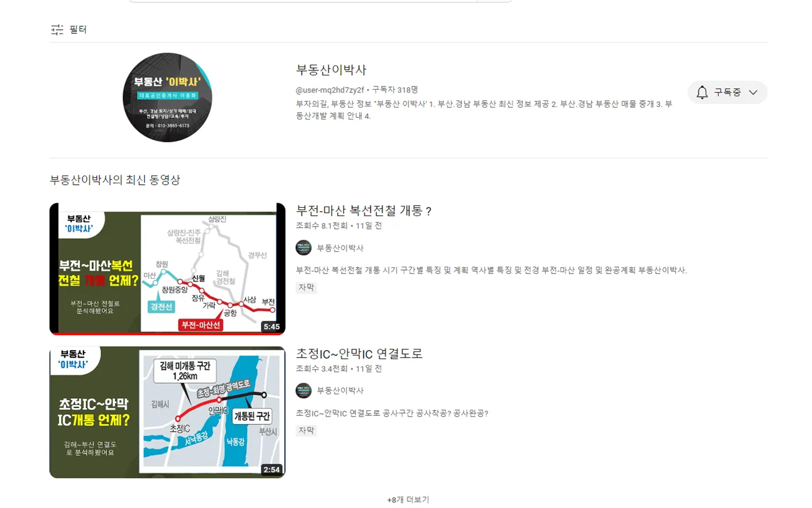
Task: Click the red watch-progress bar on first thumbnail
Action: [x=167, y=333]
